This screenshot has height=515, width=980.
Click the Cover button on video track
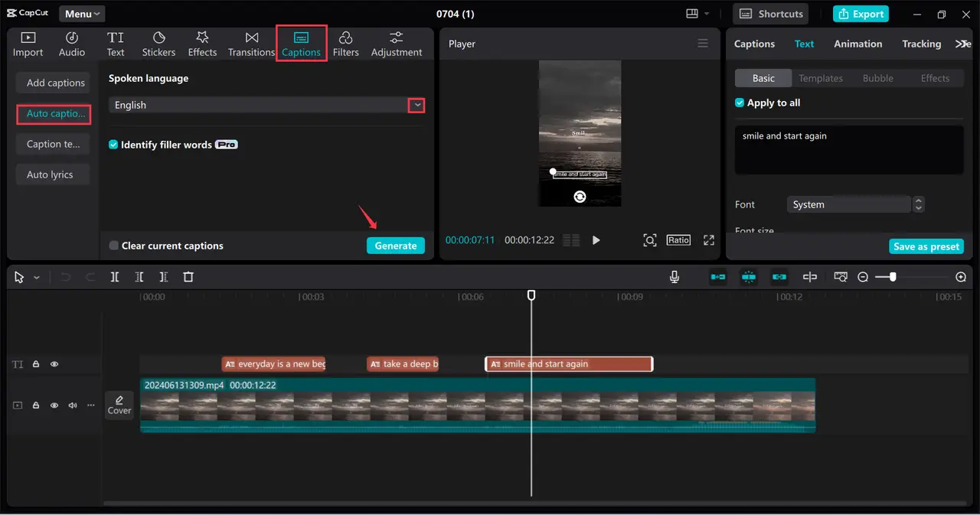click(x=119, y=405)
